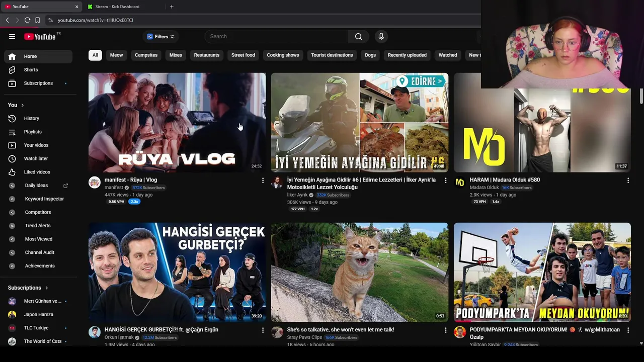Open options menu for HARAM Madara Olduk video

(x=628, y=180)
